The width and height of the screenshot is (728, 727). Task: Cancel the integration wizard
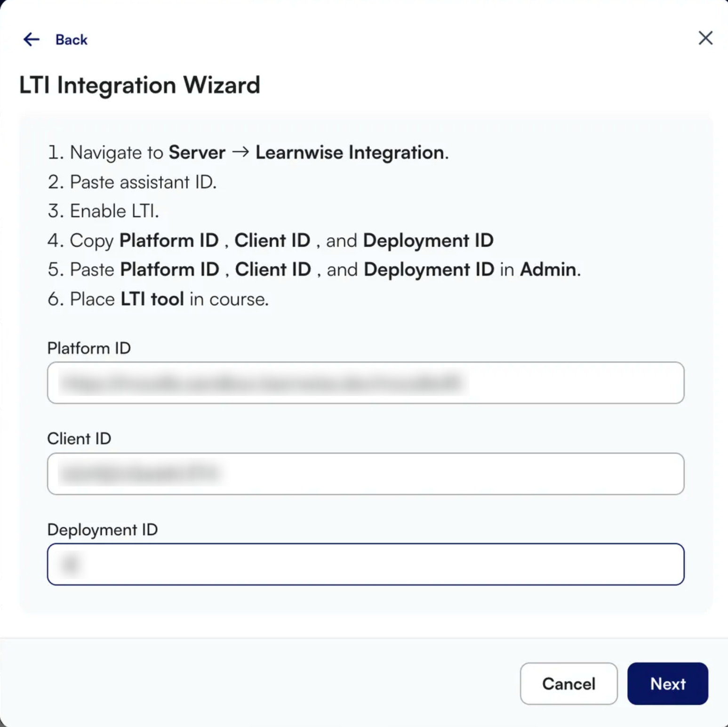pyautogui.click(x=568, y=684)
